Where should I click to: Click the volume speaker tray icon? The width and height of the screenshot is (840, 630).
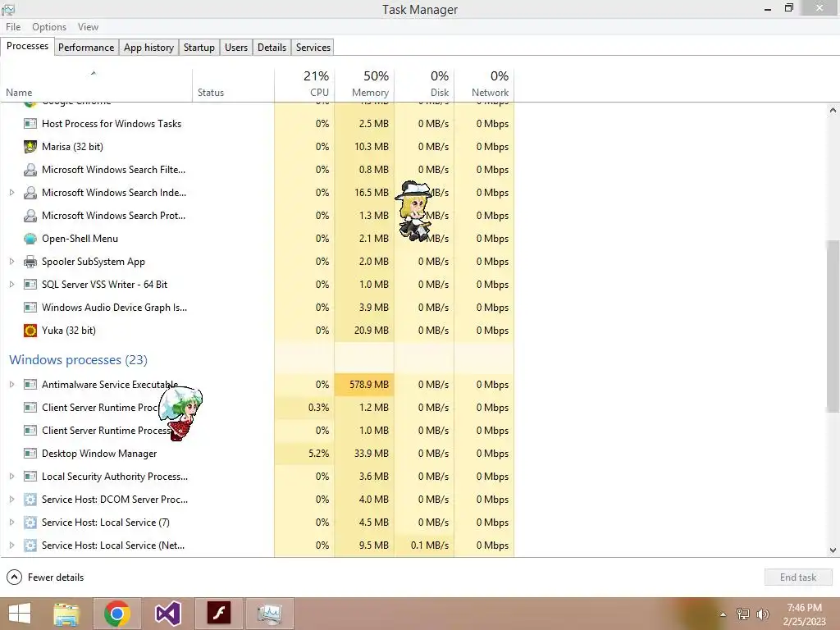coord(763,614)
